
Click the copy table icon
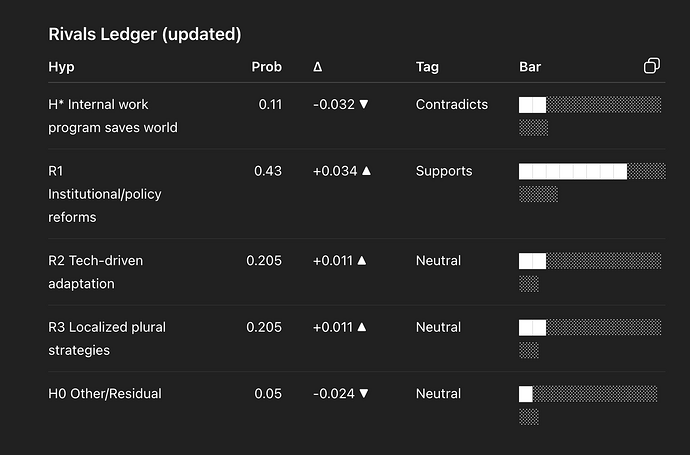coord(651,67)
